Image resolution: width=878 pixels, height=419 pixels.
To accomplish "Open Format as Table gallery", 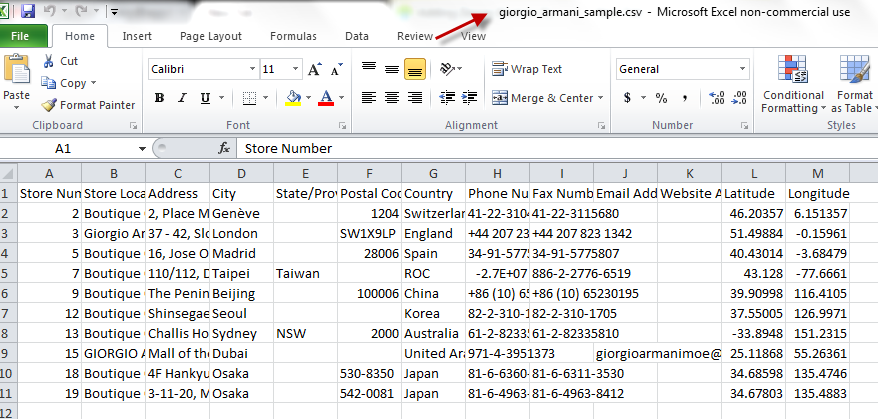I will tap(853, 84).
